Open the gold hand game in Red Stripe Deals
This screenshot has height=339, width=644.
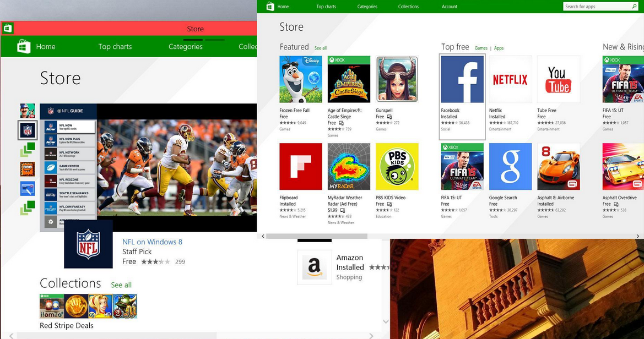click(76, 306)
